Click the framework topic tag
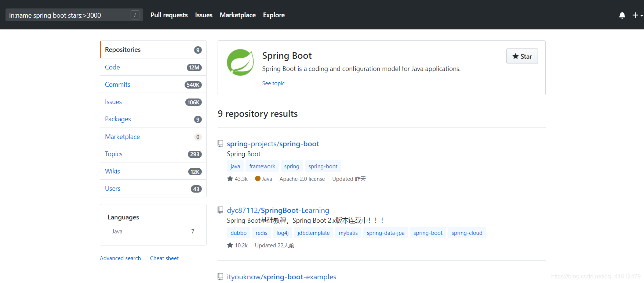Screen dimensions: 644x283 coord(262,166)
